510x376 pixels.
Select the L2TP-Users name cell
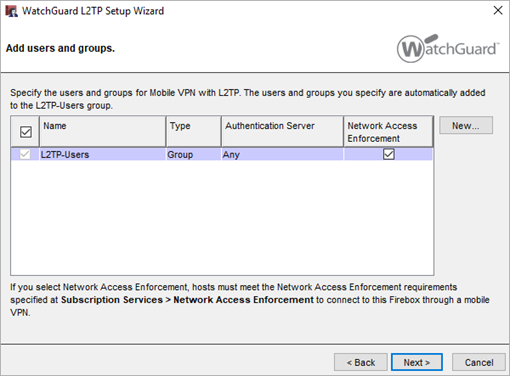[x=103, y=155]
